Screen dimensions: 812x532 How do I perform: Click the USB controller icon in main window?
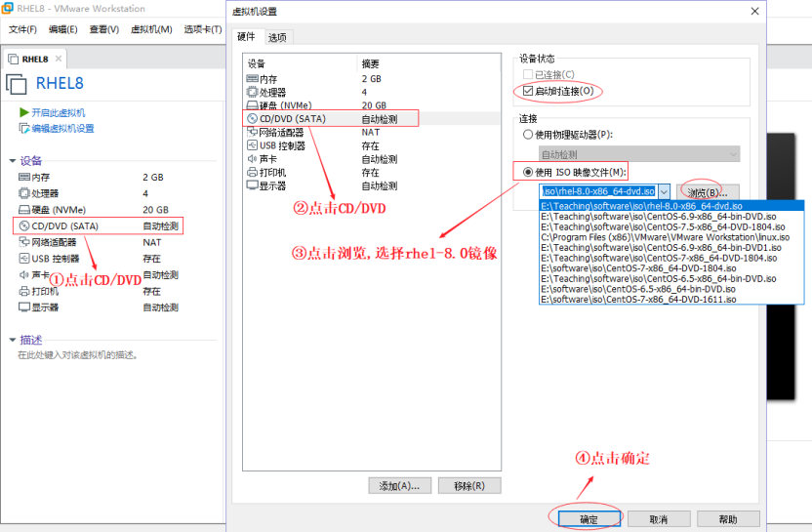tap(24, 258)
